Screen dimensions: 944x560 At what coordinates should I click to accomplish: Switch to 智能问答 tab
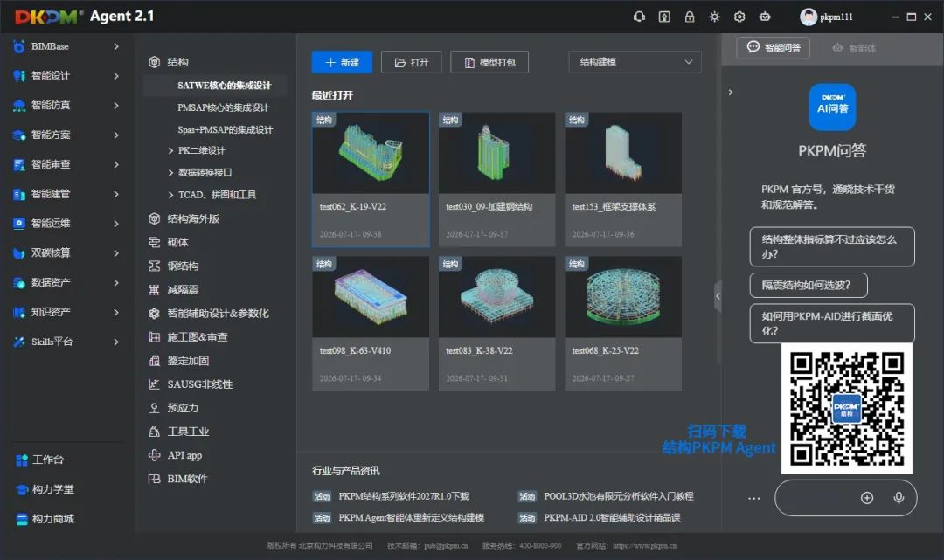774,47
